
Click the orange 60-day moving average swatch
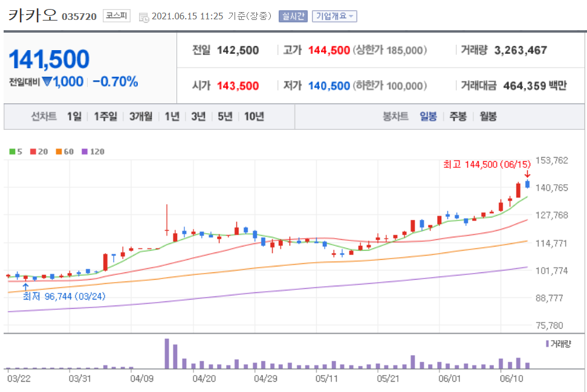pyautogui.click(x=59, y=152)
